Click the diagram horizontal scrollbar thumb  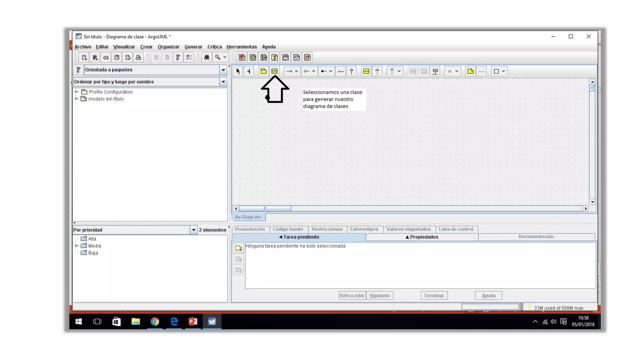[x=265, y=209]
